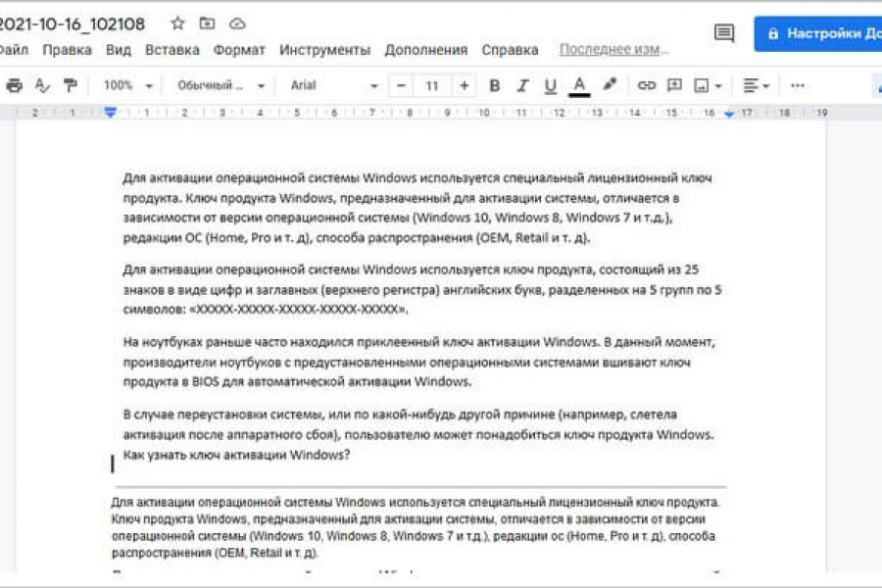
Task: Open the zoom 100% dropdown
Action: 127,85
